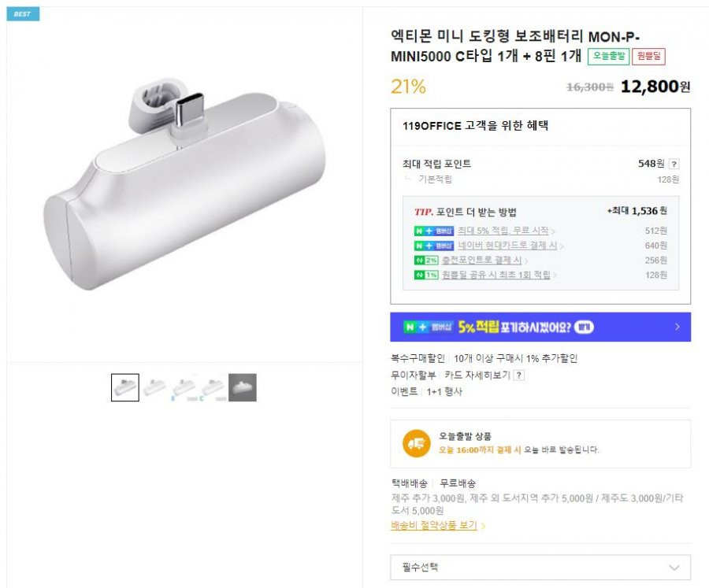This screenshot has height=588, width=709.
Task: Click the question mark next to 카드 자세히보기
Action: tap(519, 375)
